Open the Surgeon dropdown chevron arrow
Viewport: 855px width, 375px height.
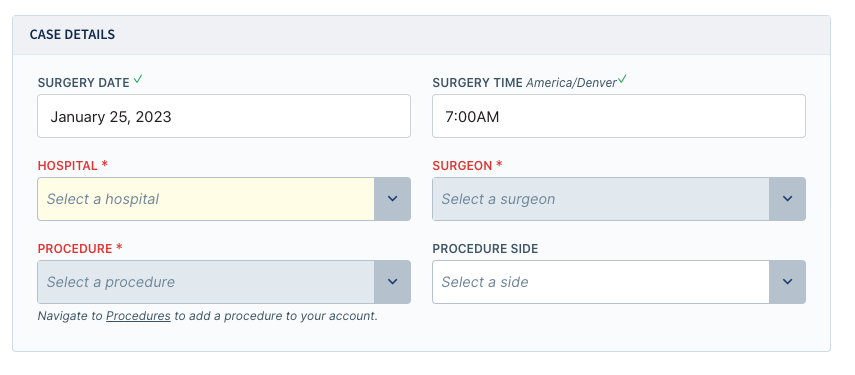coord(787,199)
